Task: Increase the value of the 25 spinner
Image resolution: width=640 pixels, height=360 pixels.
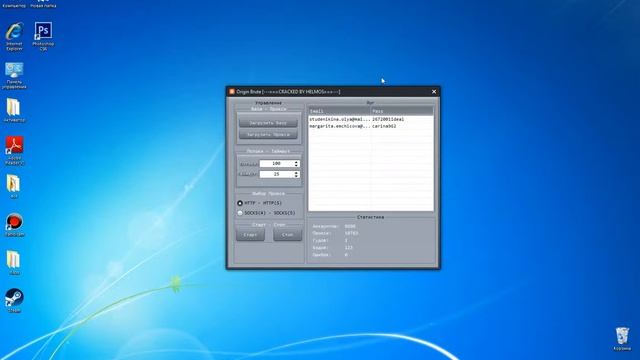Action: [x=296, y=172]
